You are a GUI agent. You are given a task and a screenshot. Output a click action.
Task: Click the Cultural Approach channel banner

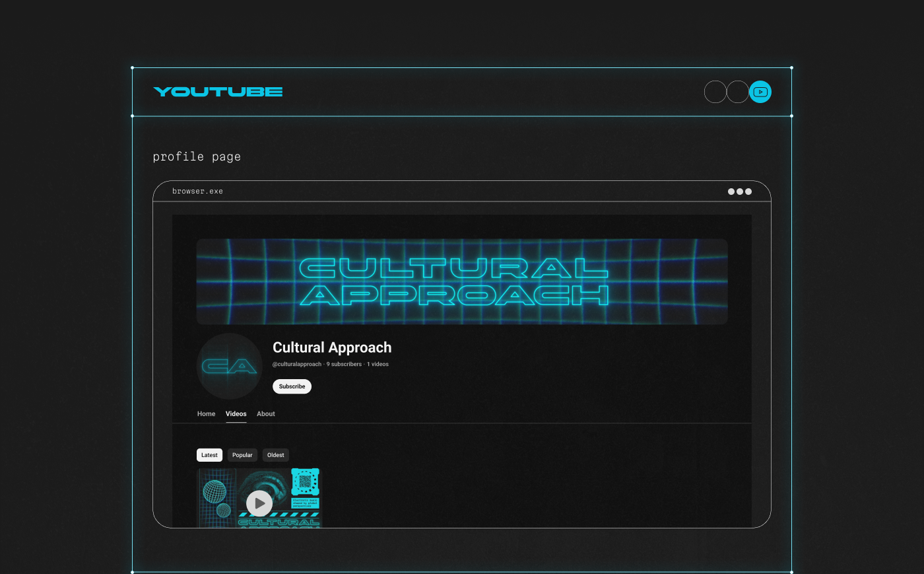pyautogui.click(x=462, y=281)
